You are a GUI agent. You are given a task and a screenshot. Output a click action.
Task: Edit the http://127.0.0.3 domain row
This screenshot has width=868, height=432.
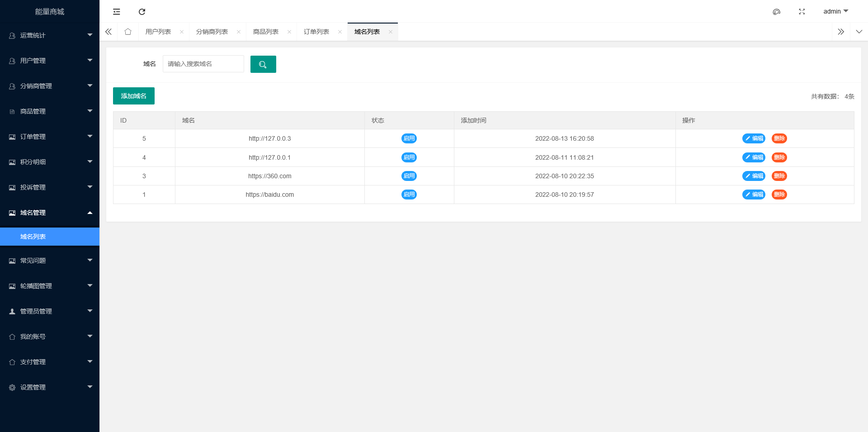pyautogui.click(x=754, y=138)
